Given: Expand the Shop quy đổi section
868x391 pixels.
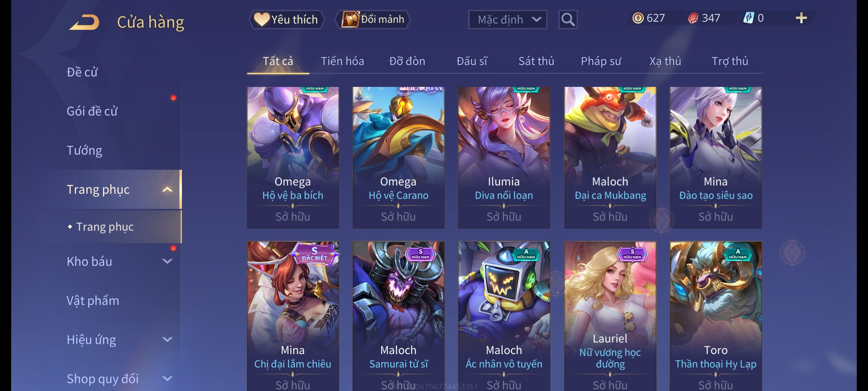Looking at the screenshot, I should click(167, 379).
